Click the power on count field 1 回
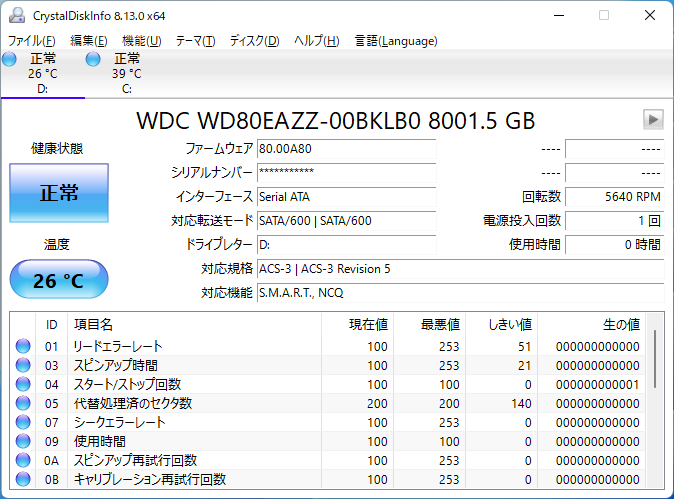The image size is (674, 499). coord(615,221)
